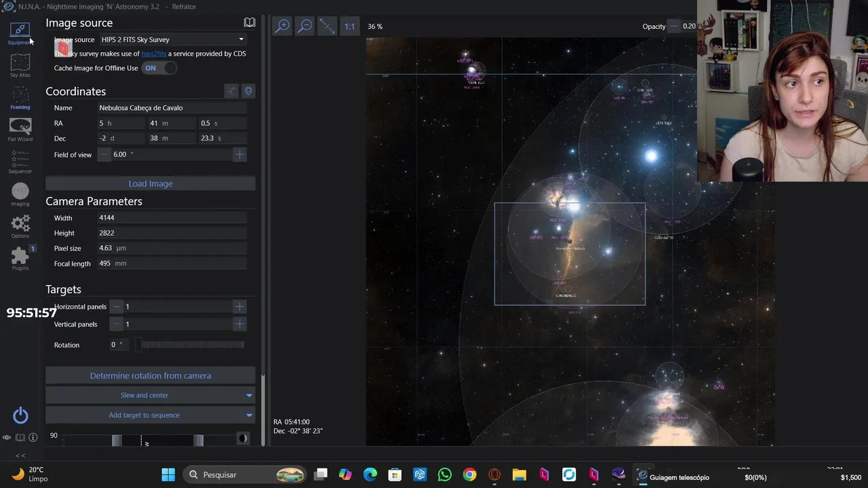868x488 pixels.
Task: Zoom in on the sky image
Action: pos(282,26)
